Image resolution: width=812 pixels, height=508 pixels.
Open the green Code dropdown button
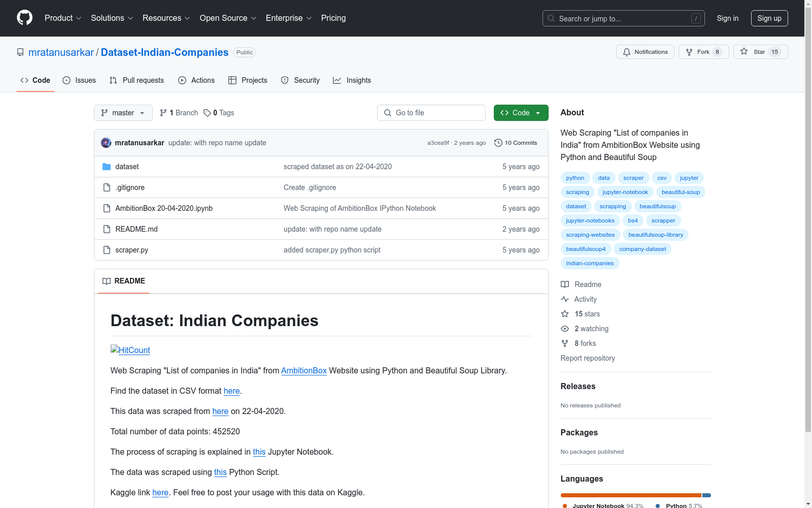[x=521, y=113]
